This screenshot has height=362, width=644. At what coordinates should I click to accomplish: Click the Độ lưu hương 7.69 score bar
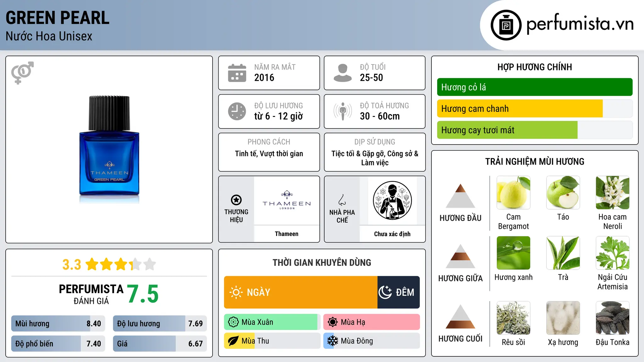160,324
